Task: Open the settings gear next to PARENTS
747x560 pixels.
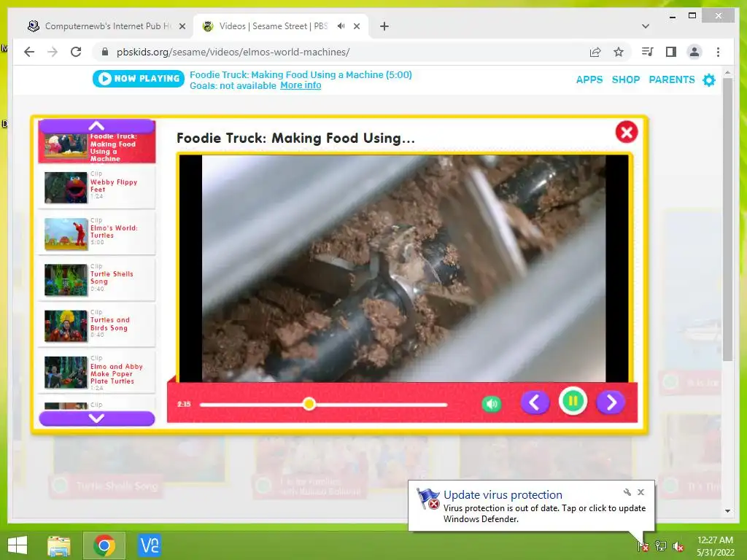Action: 709,79
